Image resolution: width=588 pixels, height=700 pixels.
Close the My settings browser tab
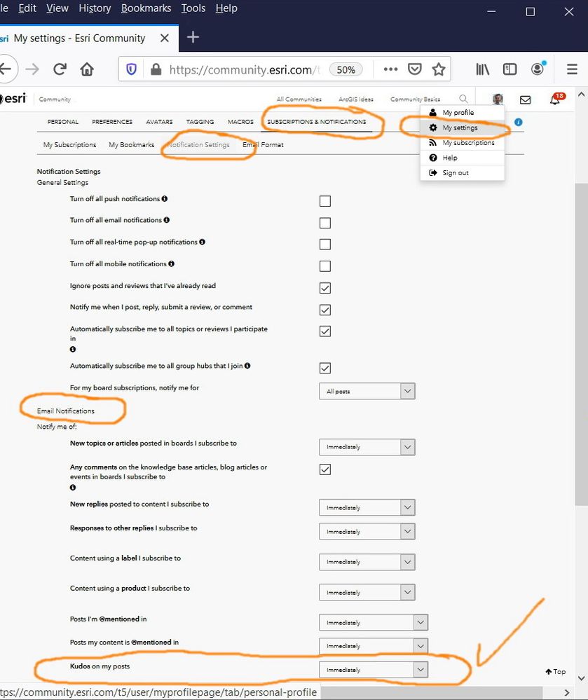(x=164, y=39)
